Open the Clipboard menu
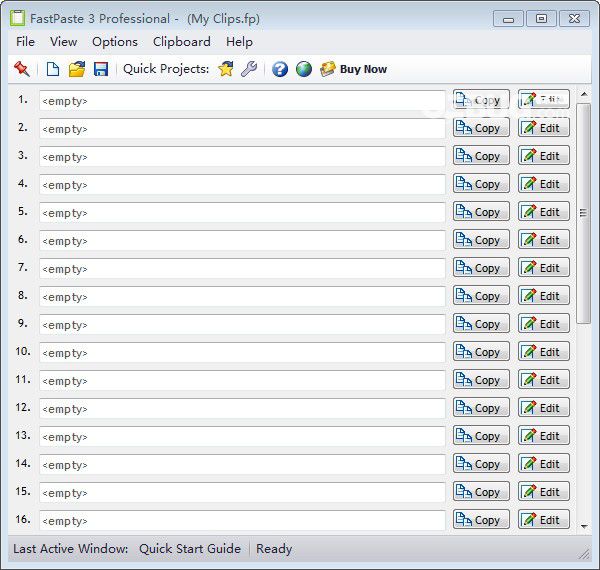 (182, 42)
